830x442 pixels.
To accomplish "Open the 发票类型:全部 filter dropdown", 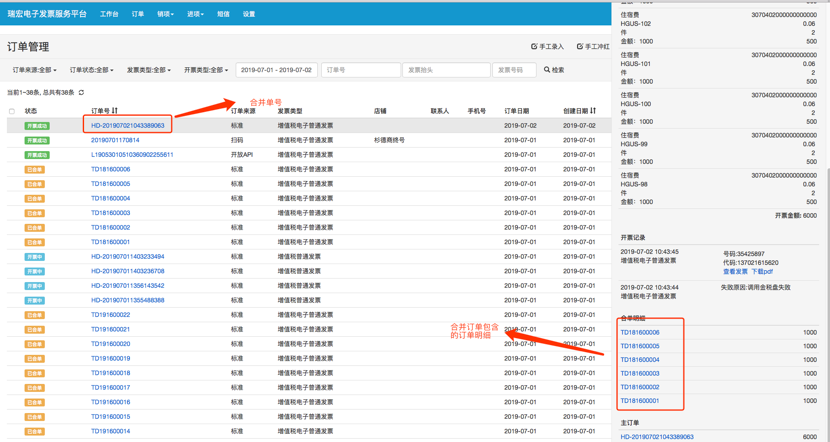I will click(149, 70).
